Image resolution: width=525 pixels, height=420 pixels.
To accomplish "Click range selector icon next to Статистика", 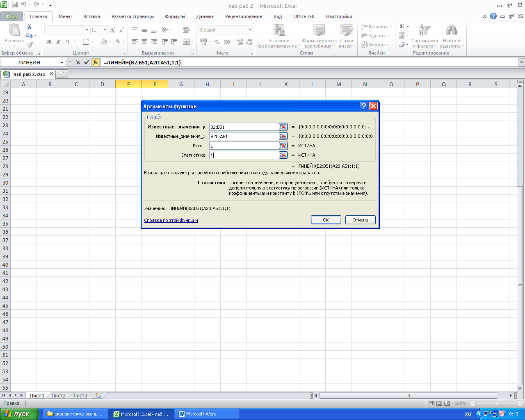I will pyautogui.click(x=283, y=155).
